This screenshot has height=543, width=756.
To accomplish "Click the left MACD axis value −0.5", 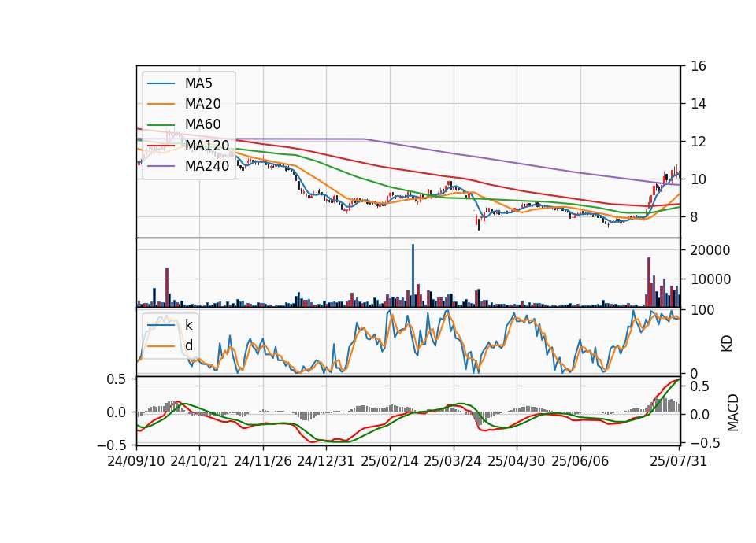I will (x=112, y=445).
